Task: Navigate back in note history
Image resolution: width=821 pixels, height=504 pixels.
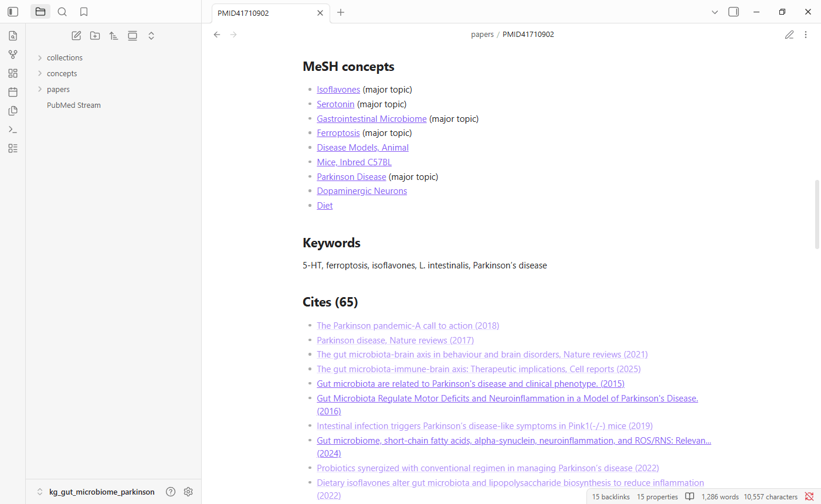Action: click(217, 35)
